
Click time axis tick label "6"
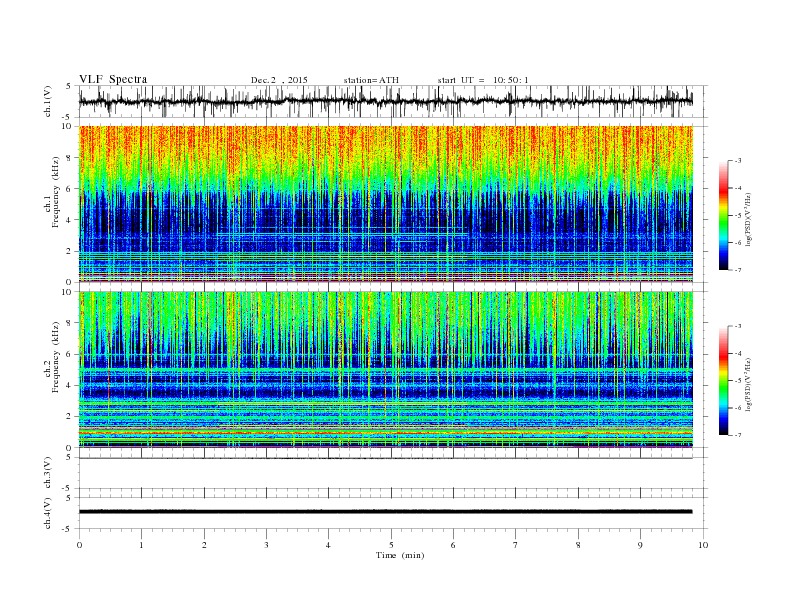(x=453, y=545)
